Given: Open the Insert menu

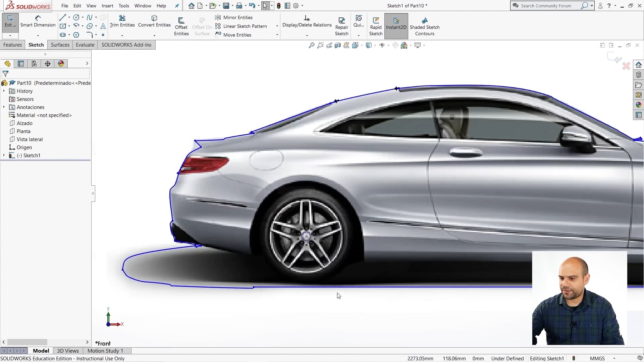Looking at the screenshot, I should tap(107, 6).
